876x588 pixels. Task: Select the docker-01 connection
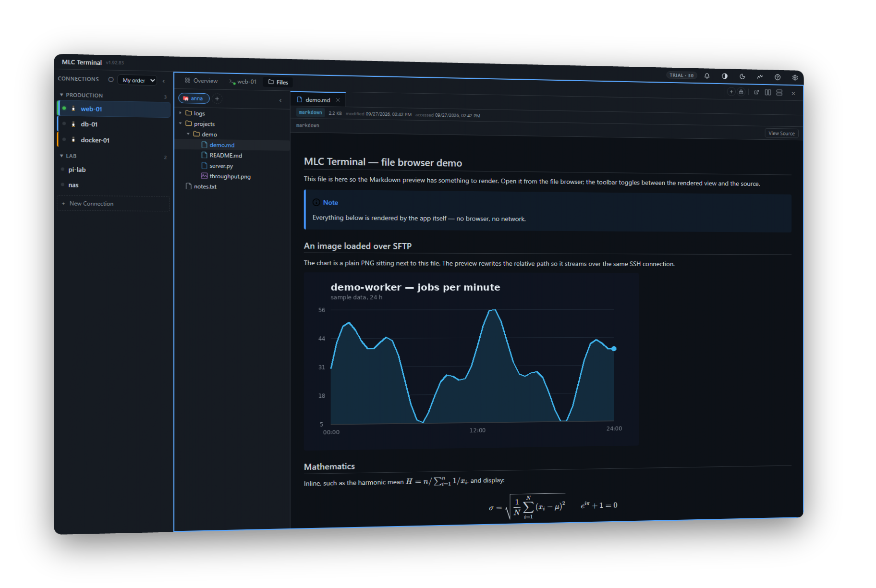tap(114, 140)
